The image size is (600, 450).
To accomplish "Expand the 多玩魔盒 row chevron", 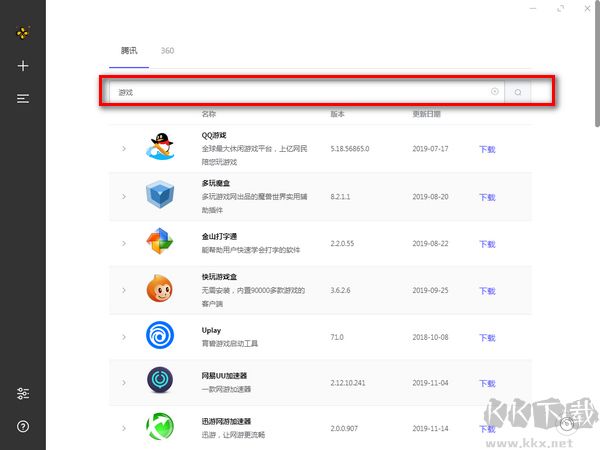I will click(124, 197).
